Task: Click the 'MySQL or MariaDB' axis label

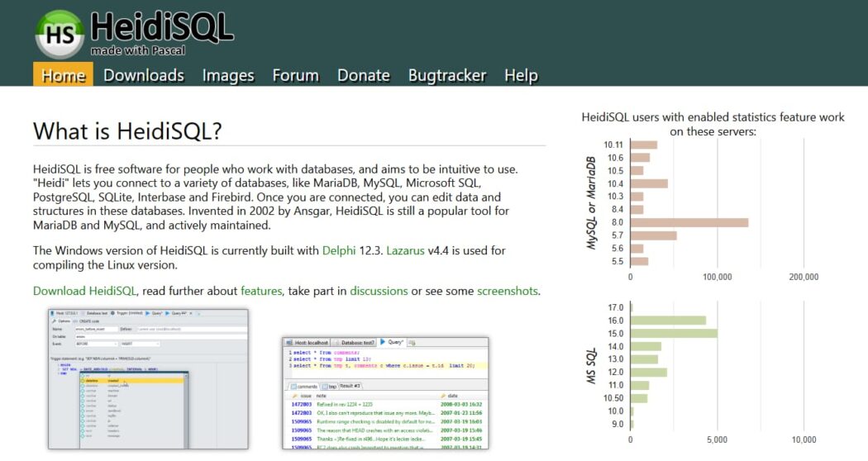Action: (x=592, y=202)
